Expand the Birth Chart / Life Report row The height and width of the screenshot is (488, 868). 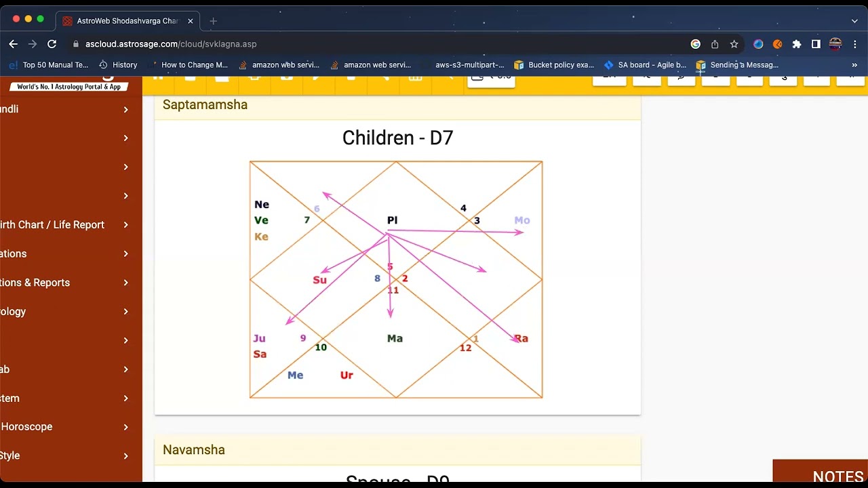[71, 225]
